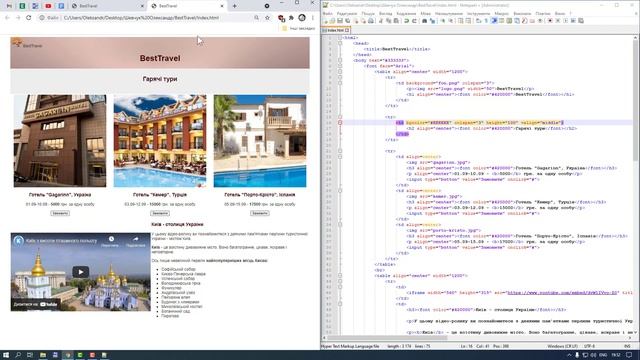Image resolution: width=640 pixels, height=360 pixels.
Task: Click the Open file icon in Notepad++
Action: click(333, 20)
